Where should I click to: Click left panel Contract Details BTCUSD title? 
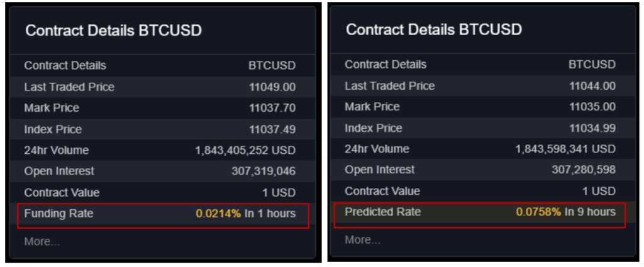113,31
